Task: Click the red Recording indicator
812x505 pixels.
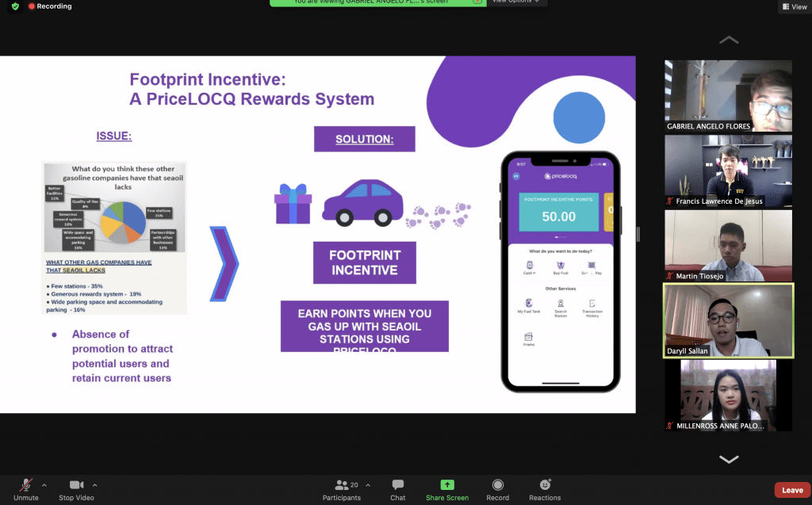Action: click(x=50, y=6)
